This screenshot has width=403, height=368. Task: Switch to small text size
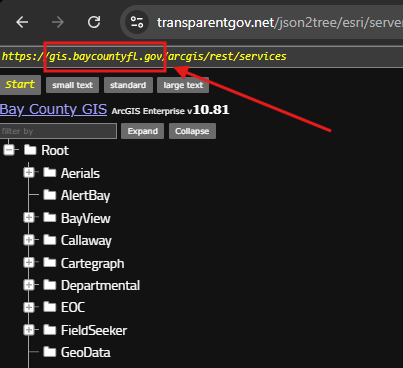(x=72, y=85)
